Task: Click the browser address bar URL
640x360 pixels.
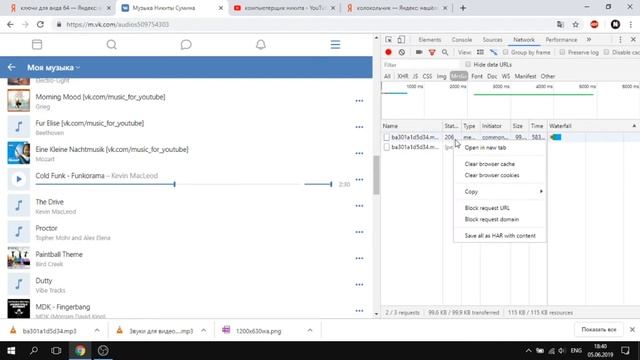Action: point(118,24)
